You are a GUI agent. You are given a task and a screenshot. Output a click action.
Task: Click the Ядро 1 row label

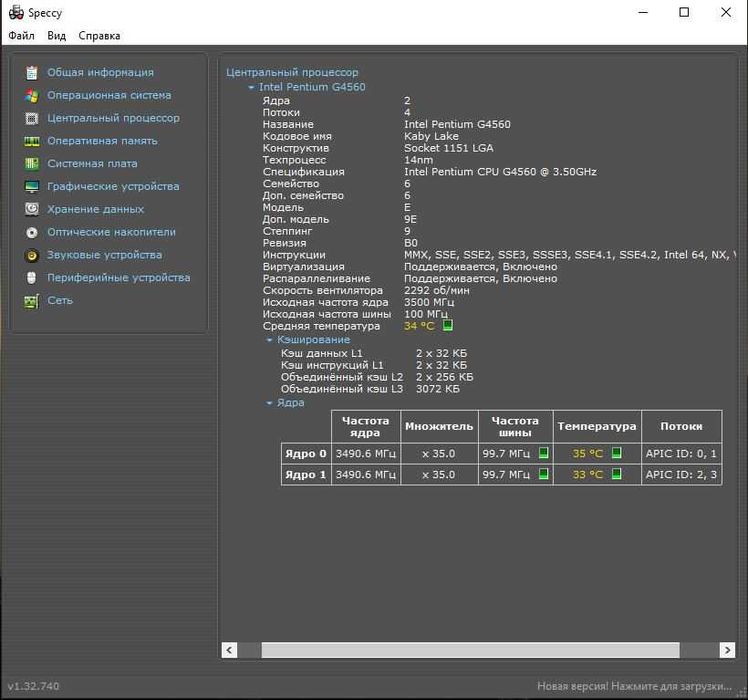[x=306, y=474]
